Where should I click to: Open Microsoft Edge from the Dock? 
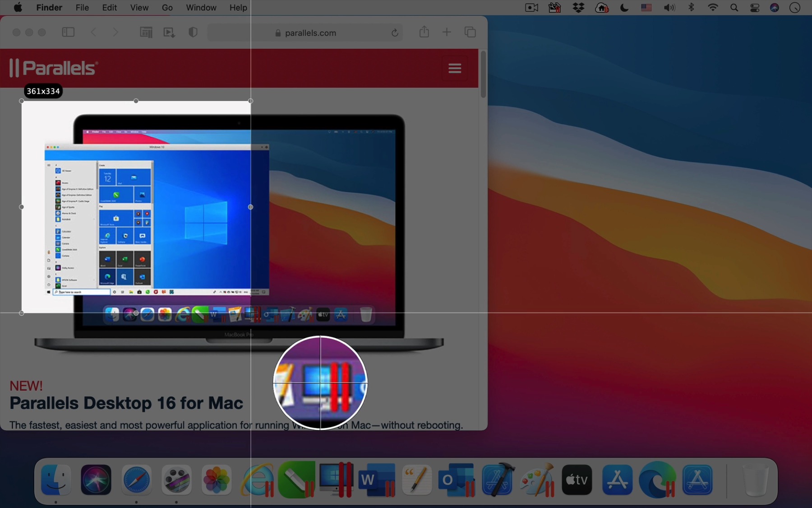658,480
